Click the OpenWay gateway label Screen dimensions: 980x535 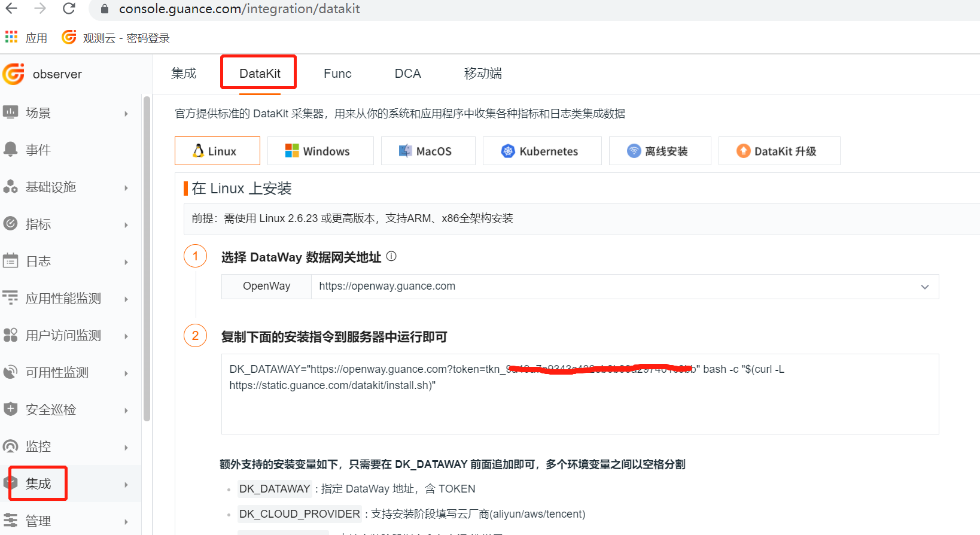pyautogui.click(x=266, y=286)
